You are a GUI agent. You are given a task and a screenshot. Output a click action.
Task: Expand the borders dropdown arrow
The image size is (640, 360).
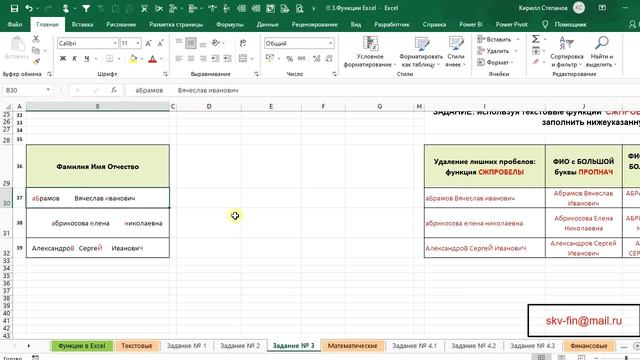point(119,59)
